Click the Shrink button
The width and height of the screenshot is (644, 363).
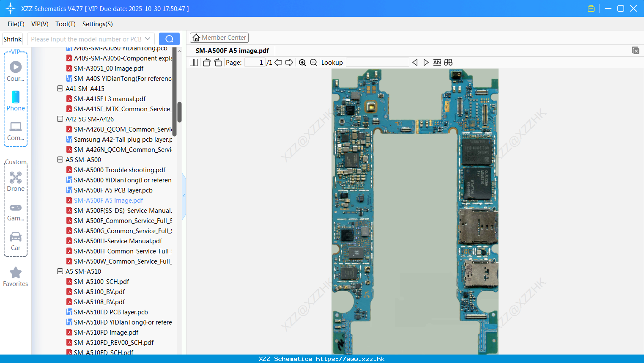click(13, 39)
